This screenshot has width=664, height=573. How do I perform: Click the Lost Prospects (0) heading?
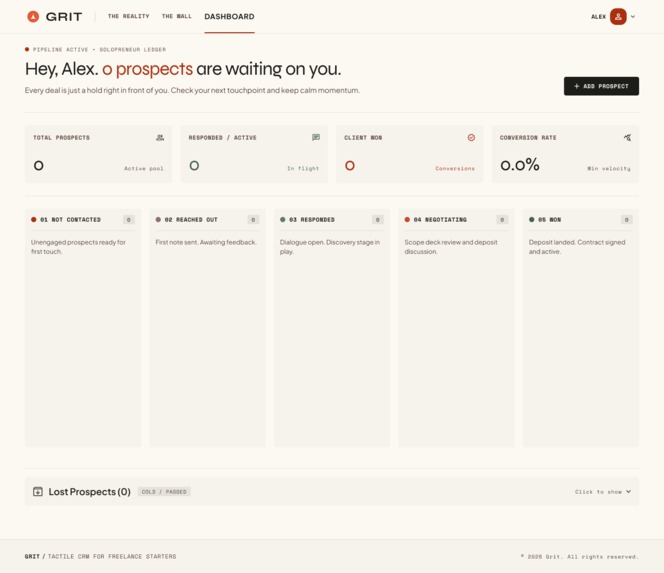[89, 492]
